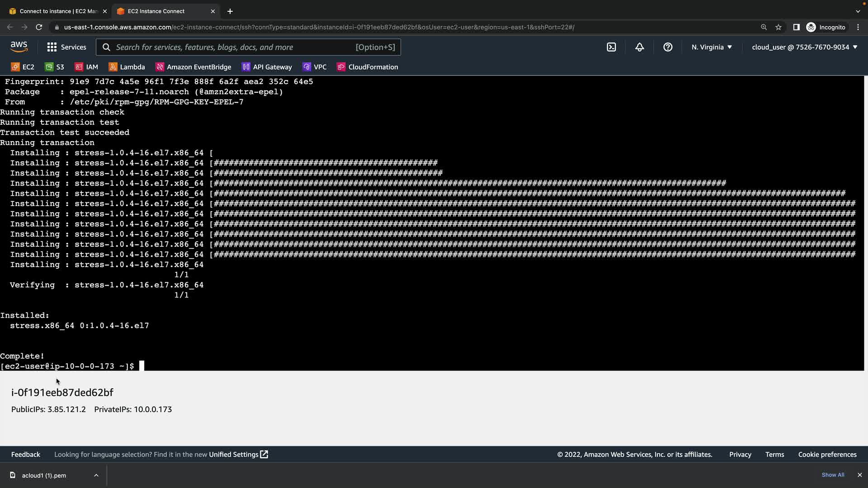This screenshot has height=488, width=868.
Task: Open the EC2 favorite shortcut
Action: coord(23,67)
